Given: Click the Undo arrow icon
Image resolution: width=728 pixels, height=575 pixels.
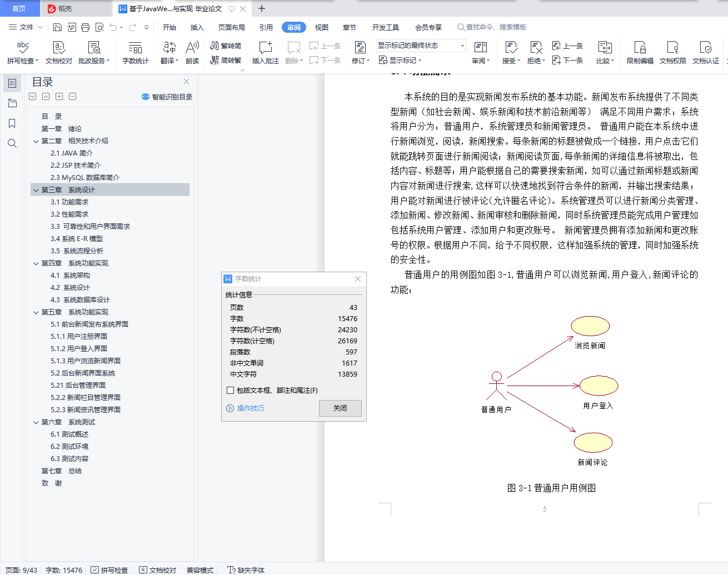Looking at the screenshot, I should (x=113, y=27).
